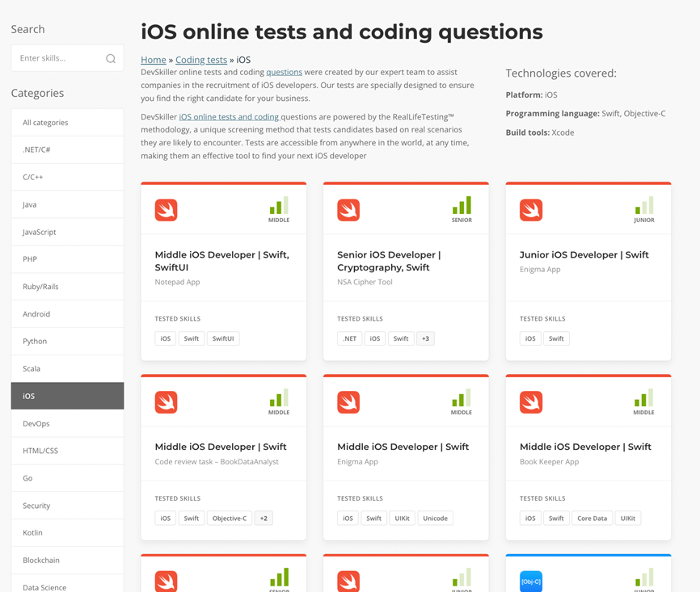
Task: Select the Android category
Action: [x=67, y=314]
